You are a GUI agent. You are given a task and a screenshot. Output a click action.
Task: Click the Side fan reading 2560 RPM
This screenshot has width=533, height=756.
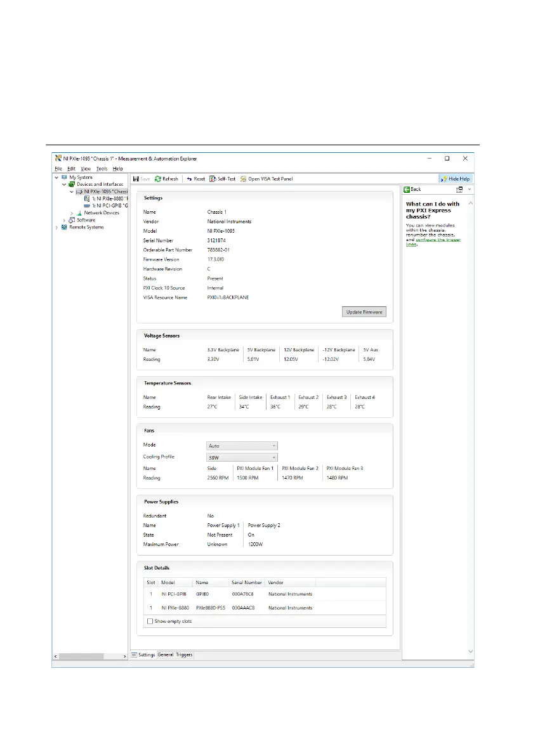[218, 478]
